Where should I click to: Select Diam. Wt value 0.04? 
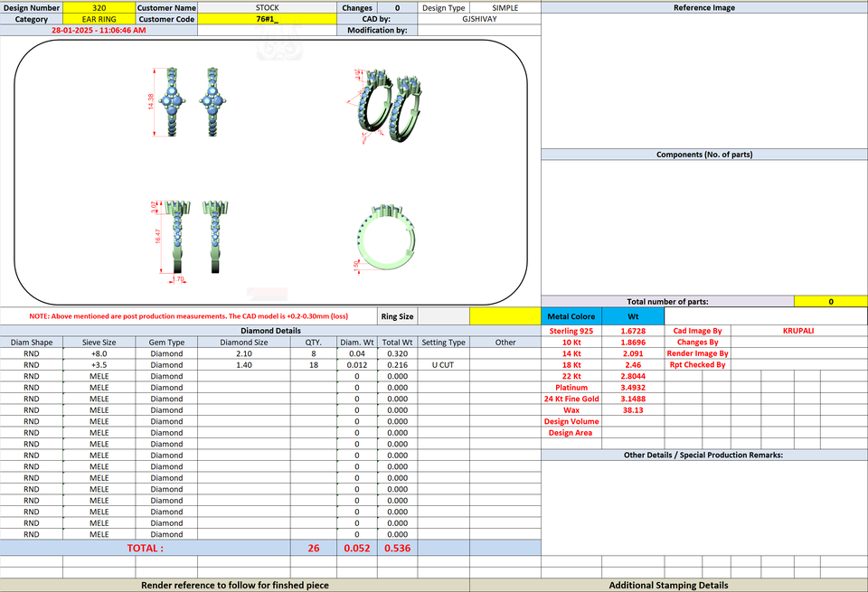point(357,353)
